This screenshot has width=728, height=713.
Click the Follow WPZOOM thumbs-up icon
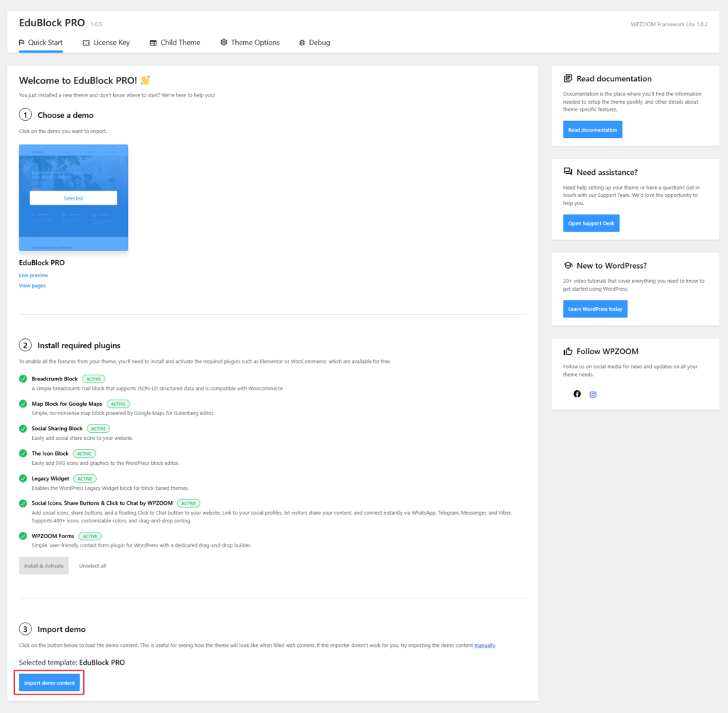(x=568, y=351)
